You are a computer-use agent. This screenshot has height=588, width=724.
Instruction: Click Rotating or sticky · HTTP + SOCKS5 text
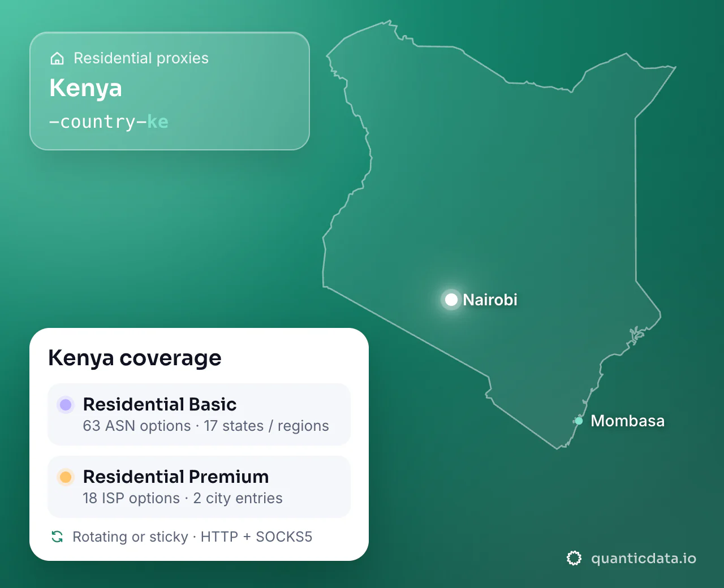point(192,537)
